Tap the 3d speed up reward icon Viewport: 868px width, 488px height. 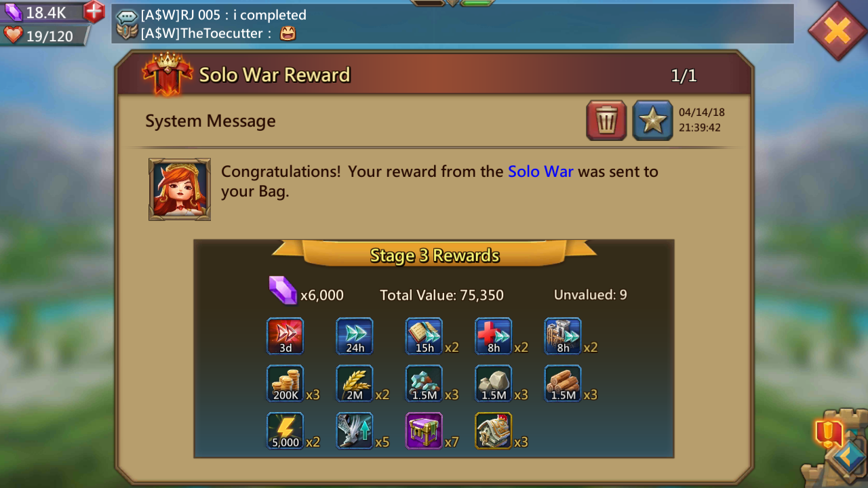click(285, 336)
